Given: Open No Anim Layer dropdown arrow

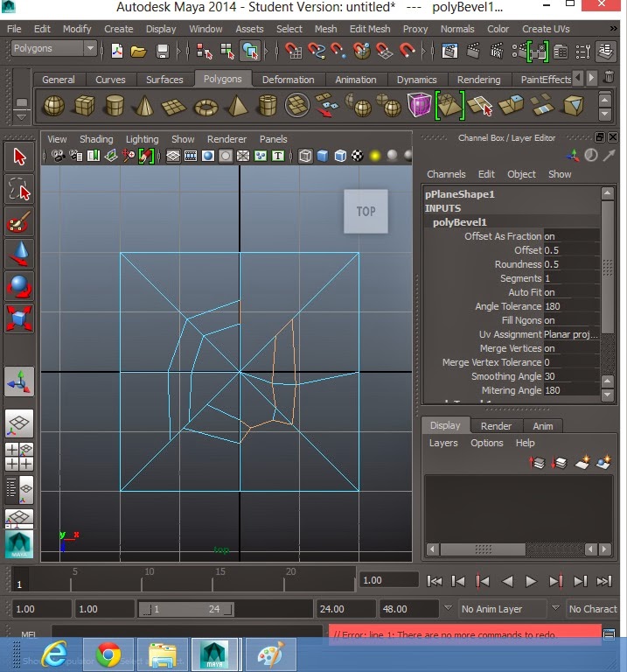Looking at the screenshot, I should (x=448, y=608).
